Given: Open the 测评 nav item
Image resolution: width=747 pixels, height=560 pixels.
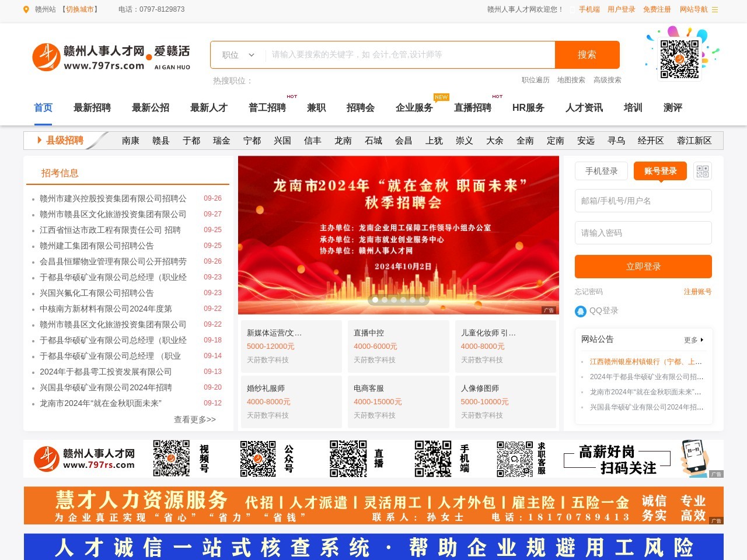Looking at the screenshot, I should 673,107.
